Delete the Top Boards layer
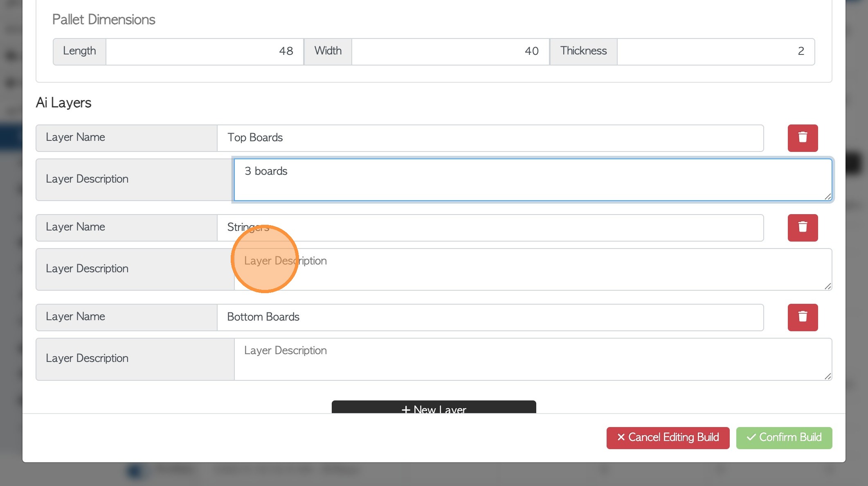Viewport: 868px width, 486px height. point(803,138)
